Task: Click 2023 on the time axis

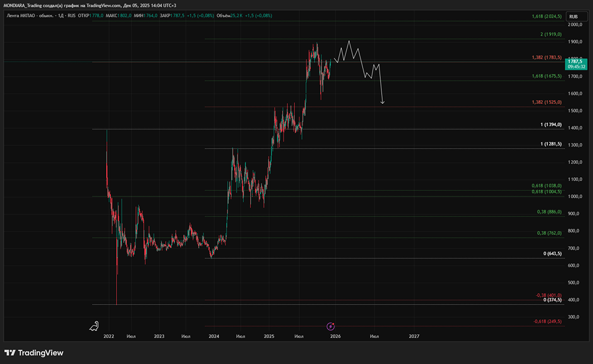Action: click(159, 336)
